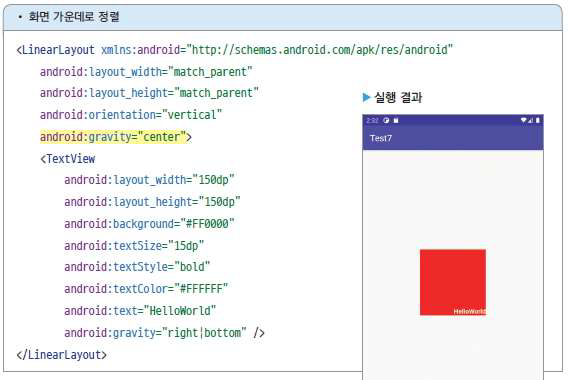Screen dimensions: 569x380
Task: Click the '실행 결과' heading
Action: click(398, 97)
